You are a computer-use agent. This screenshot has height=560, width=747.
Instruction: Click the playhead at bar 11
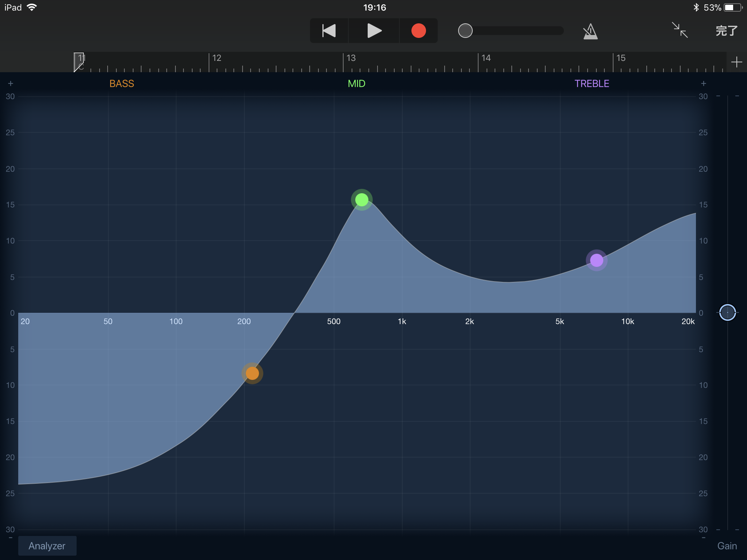click(x=78, y=62)
